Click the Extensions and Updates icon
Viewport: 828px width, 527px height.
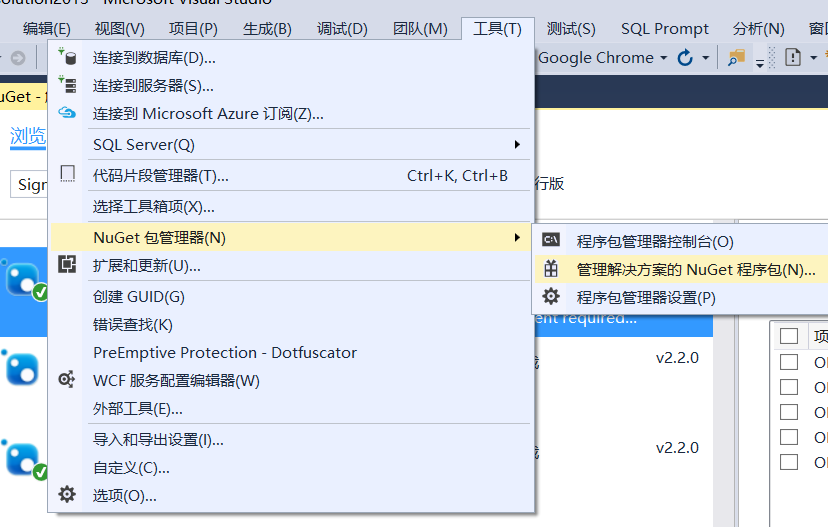(x=67, y=264)
